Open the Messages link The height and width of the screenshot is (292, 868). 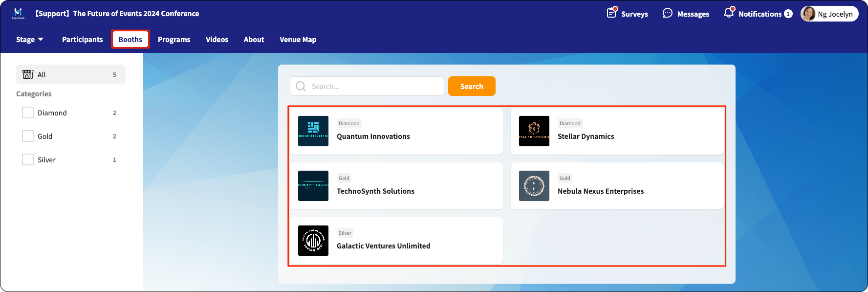click(693, 14)
